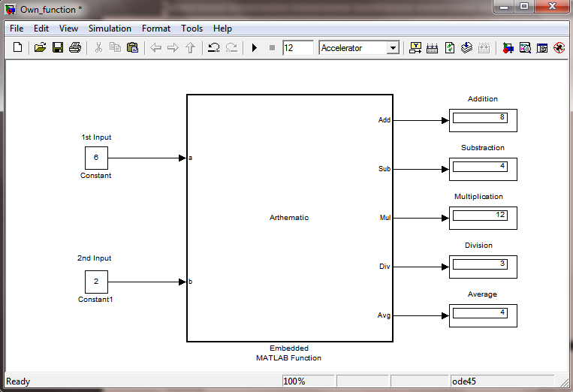The width and height of the screenshot is (573, 392).
Task: Click the simulation stop time field
Action: (298, 48)
